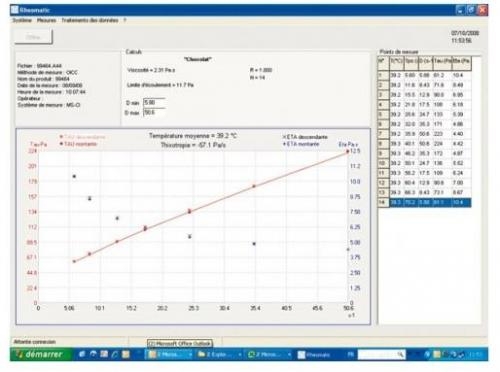500x372 pixels.
Task: Click the Eta value 7.00 in row 12
Action: pos(458,183)
